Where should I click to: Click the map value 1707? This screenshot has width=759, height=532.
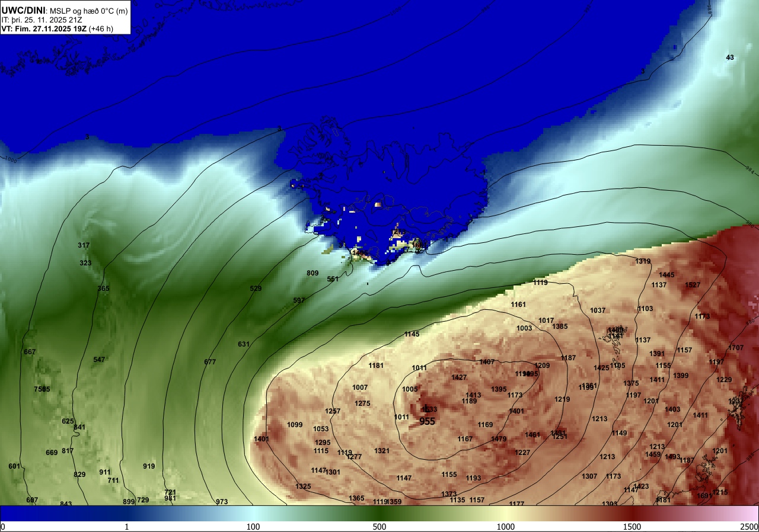(x=736, y=348)
